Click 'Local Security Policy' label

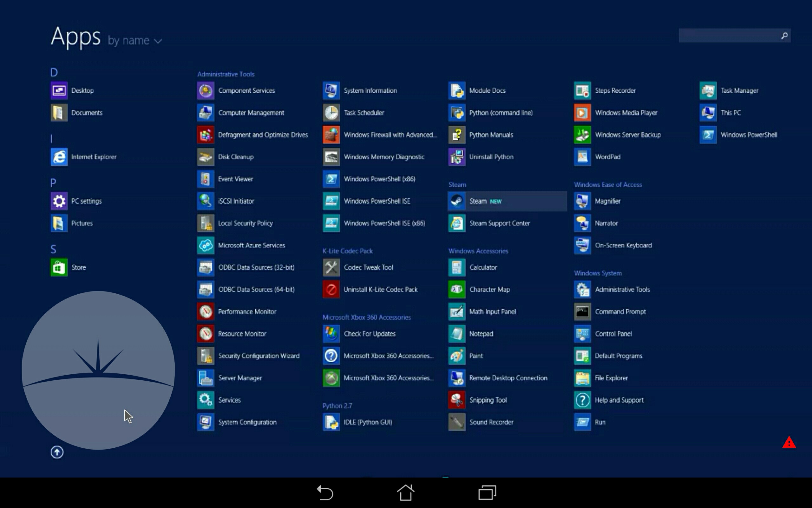tap(245, 224)
